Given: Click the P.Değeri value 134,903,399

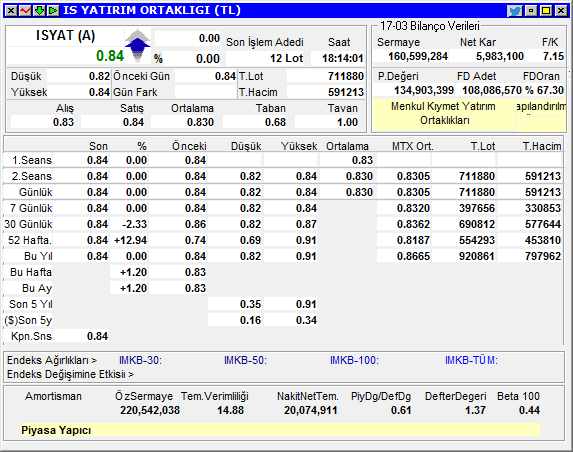Looking at the screenshot, I should coord(424,90).
